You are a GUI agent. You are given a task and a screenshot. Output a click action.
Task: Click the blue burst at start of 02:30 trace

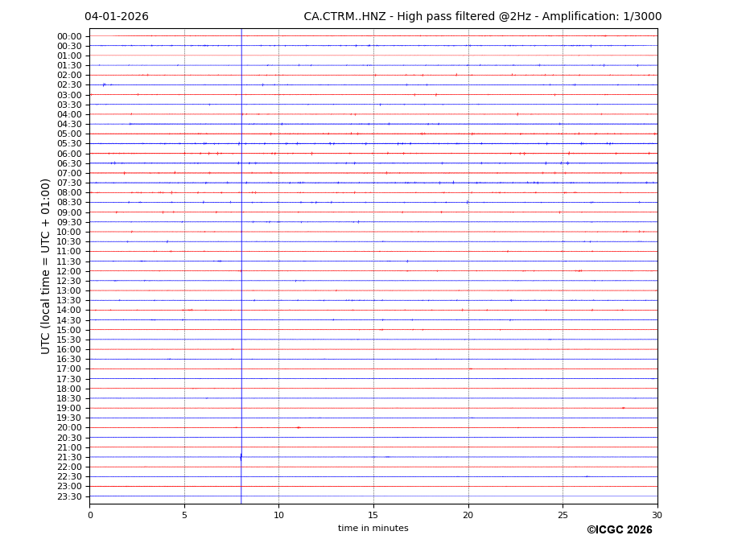(104, 84)
